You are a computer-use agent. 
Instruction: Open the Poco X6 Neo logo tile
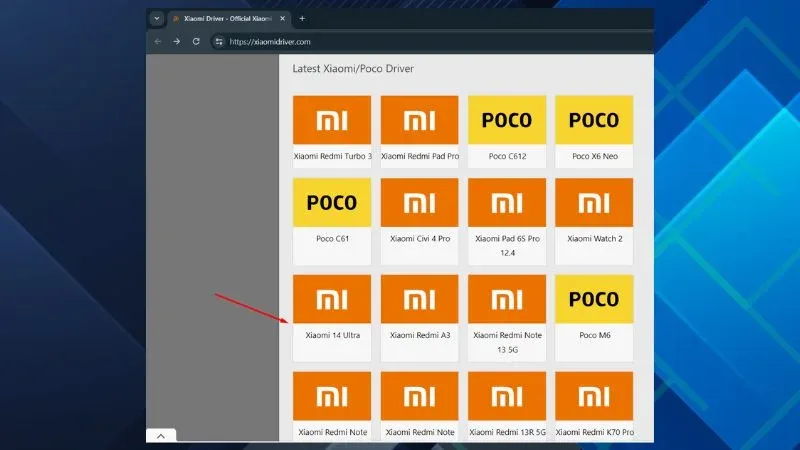pos(594,120)
